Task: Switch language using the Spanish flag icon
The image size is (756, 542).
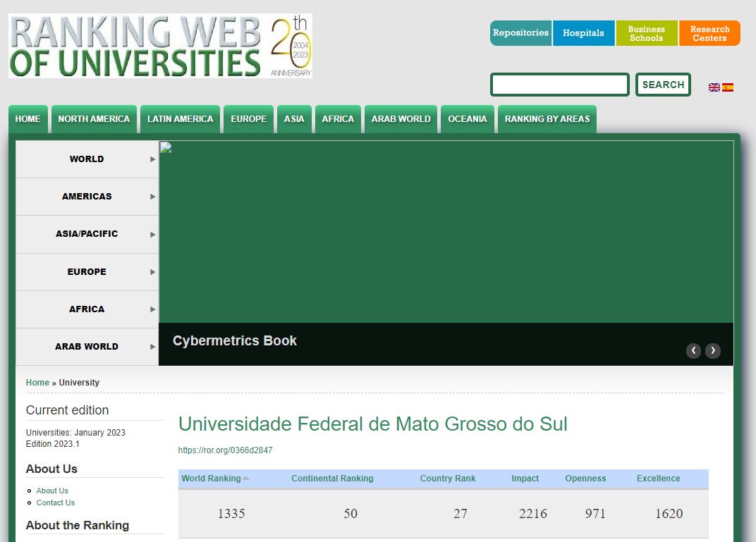Action: 728,87
